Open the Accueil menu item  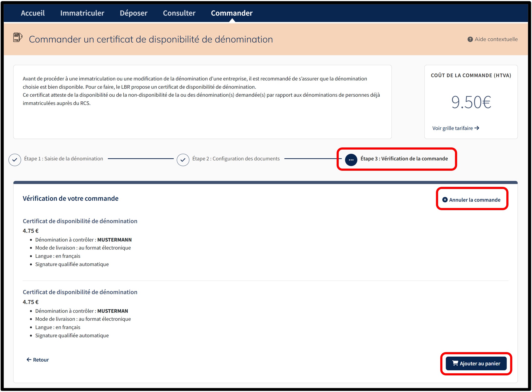(x=33, y=13)
